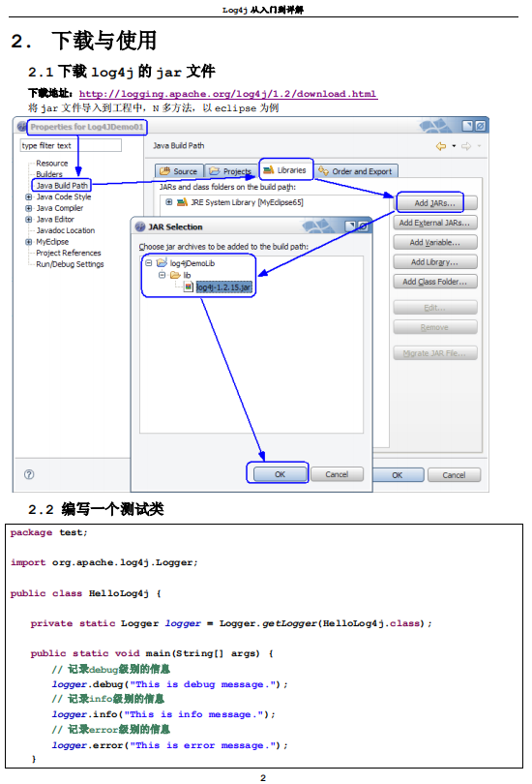Viewport: 532px width, 784px height.
Task: Click the Java Build Path heading text
Action: [x=178, y=145]
